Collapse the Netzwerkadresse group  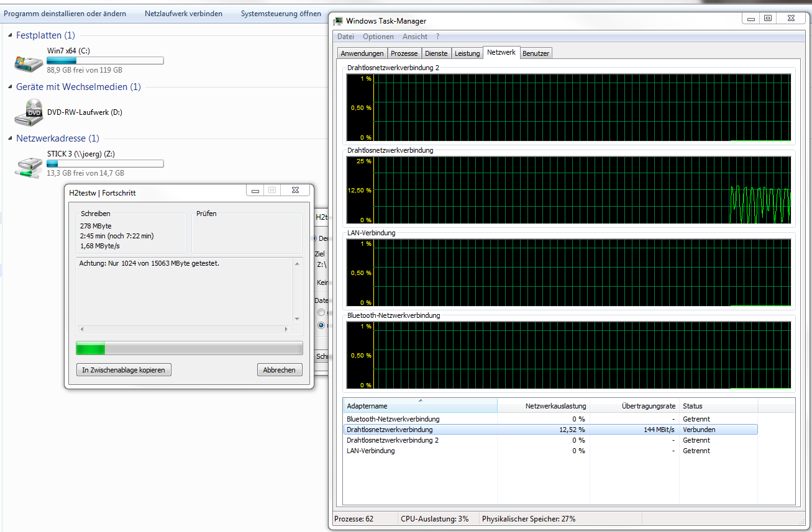10,138
